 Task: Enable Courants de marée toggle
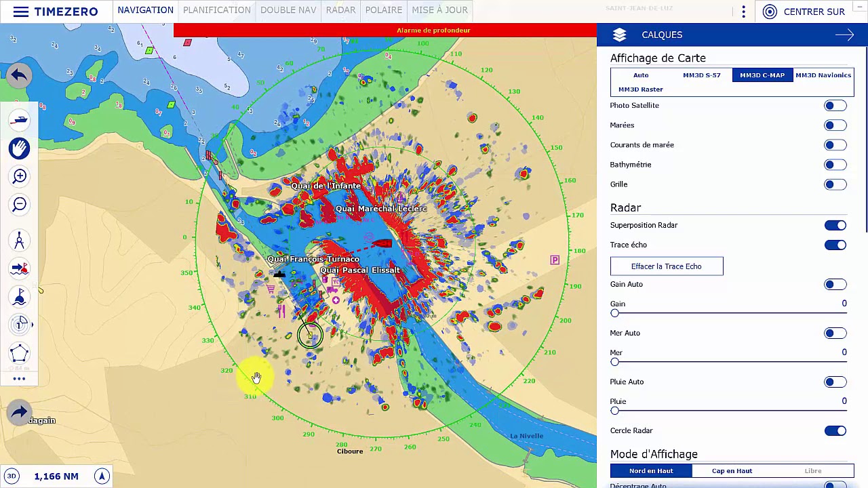click(x=835, y=145)
